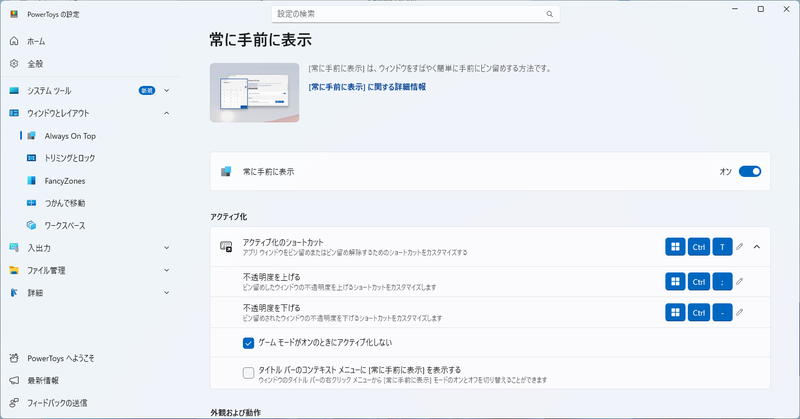Screen dimensions: 800x419
Task: Open フィードバックの送信 icon
Action: pyautogui.click(x=14, y=403)
